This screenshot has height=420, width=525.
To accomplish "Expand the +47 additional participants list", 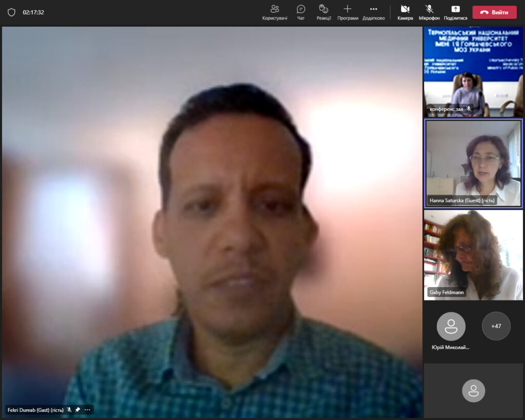I will pyautogui.click(x=496, y=326).
